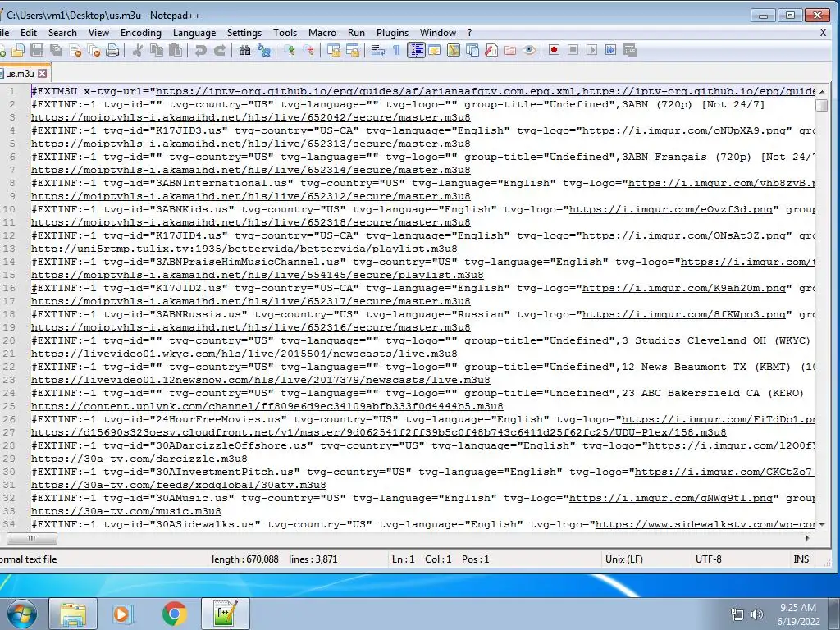Undo the last action via the toolbar
This screenshot has height=630, width=840.
pos(201,50)
